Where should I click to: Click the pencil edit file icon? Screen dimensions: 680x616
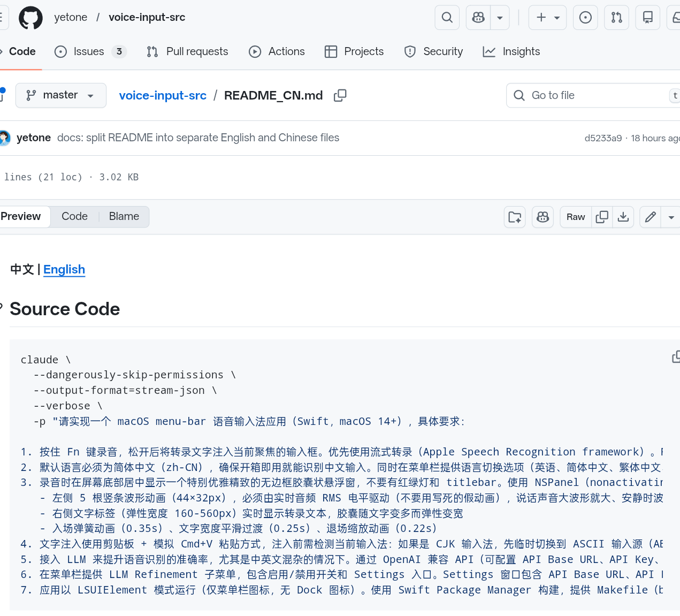click(x=651, y=217)
